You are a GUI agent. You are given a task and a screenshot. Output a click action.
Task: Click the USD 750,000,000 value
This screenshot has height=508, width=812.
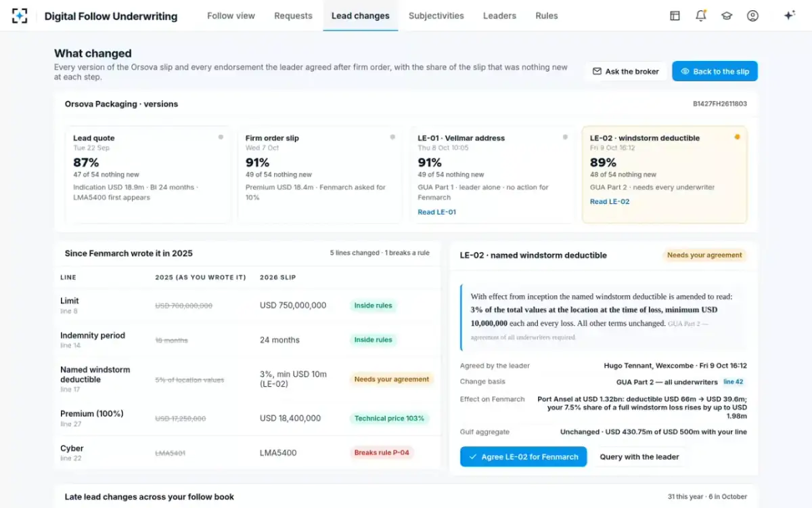coord(293,305)
